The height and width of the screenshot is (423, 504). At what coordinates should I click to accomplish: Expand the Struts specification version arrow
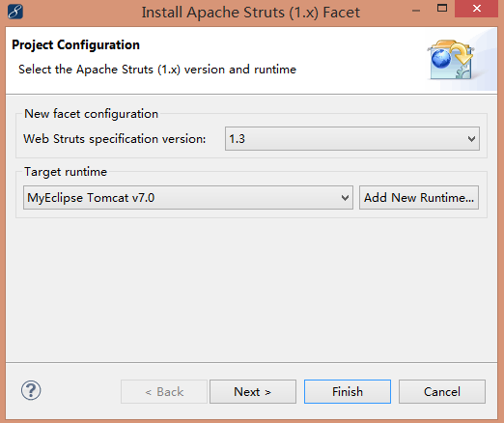[471, 139]
